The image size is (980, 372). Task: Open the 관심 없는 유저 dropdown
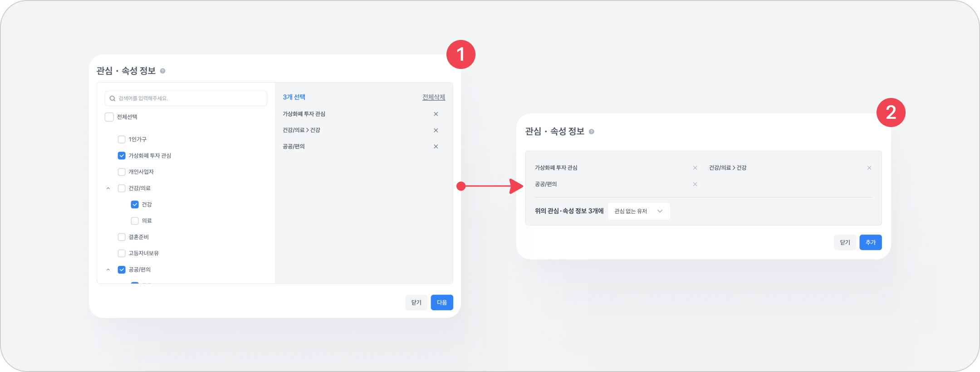[638, 211]
